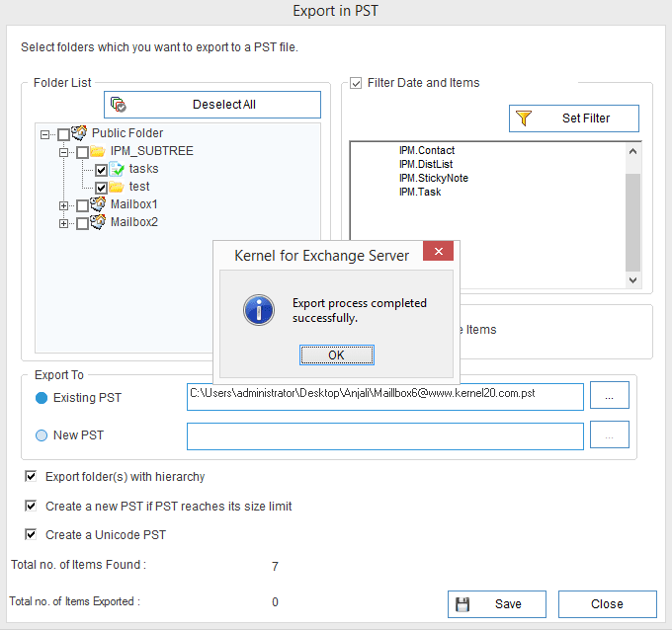
Task: Toggle Export folder(s) with hierarchy checkbox
Action: coord(31,476)
